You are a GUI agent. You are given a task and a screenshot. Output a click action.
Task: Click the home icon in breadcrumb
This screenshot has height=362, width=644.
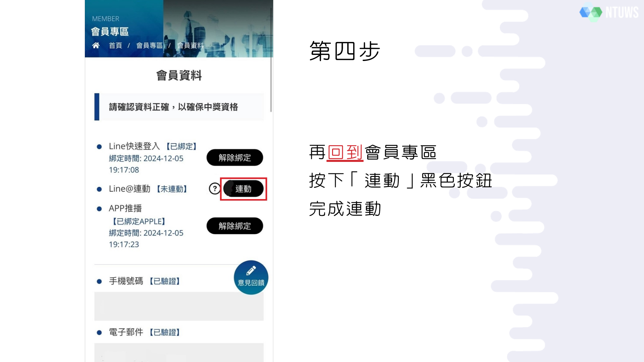click(x=96, y=45)
